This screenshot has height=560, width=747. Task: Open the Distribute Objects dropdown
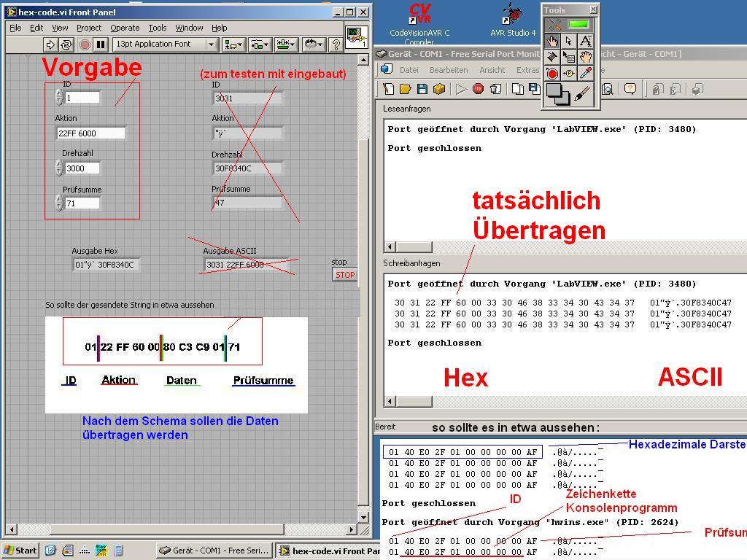pos(260,44)
